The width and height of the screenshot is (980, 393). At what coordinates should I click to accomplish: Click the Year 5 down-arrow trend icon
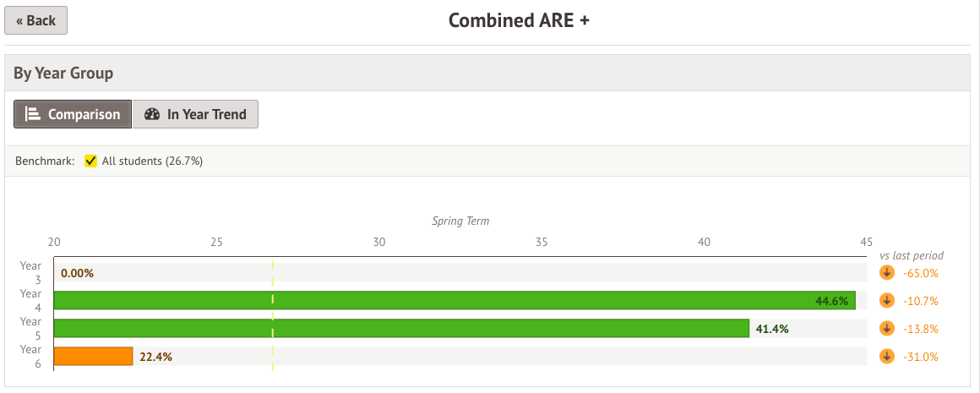pyautogui.click(x=886, y=328)
